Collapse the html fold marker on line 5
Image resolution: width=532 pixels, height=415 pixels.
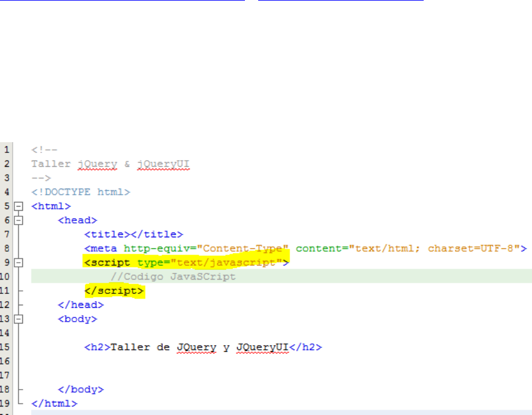click(19, 206)
